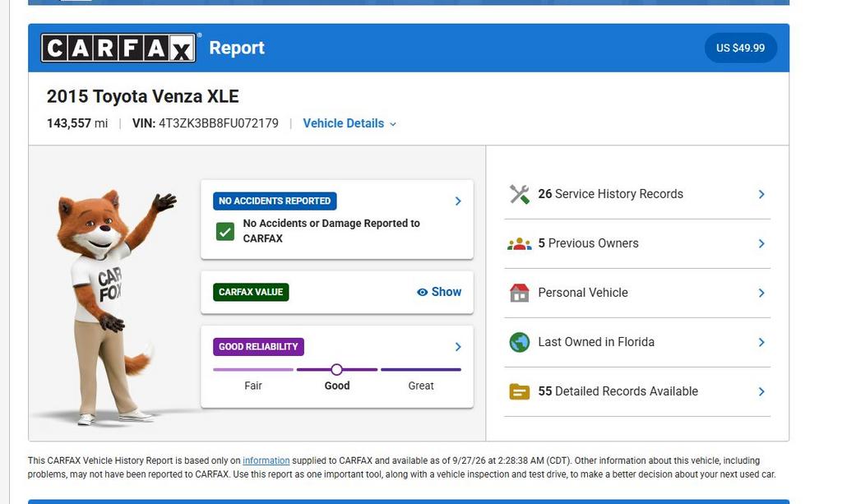The width and height of the screenshot is (842, 504).
Task: Expand the Vehicle Details dropdown
Action: [349, 123]
